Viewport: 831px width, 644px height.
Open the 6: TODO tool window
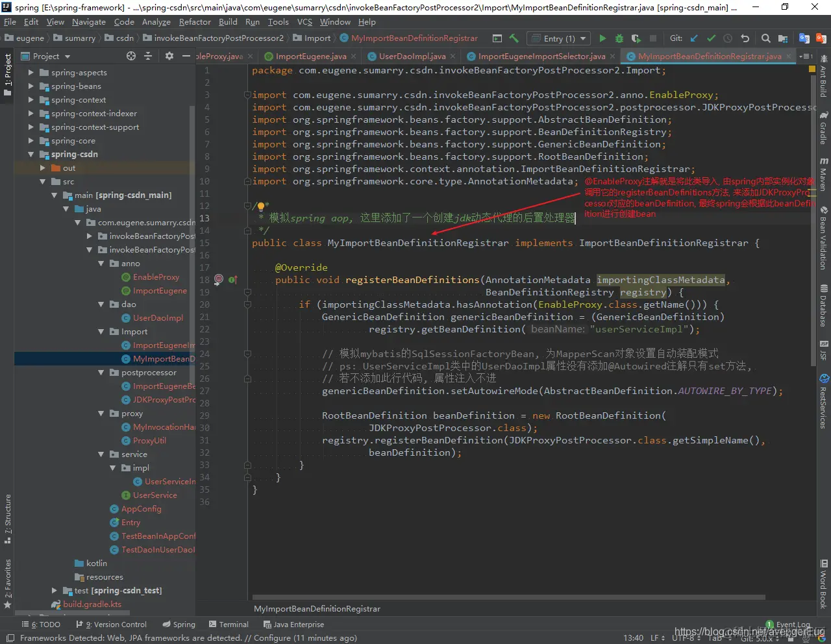pos(41,625)
